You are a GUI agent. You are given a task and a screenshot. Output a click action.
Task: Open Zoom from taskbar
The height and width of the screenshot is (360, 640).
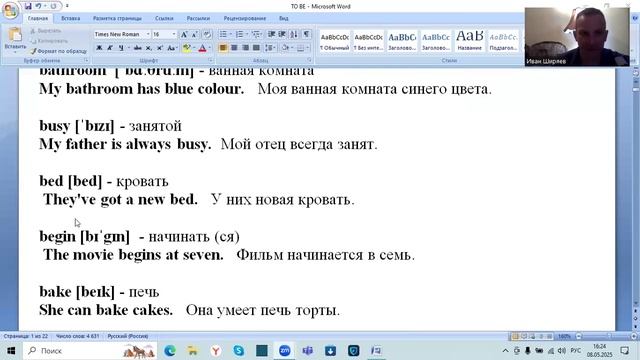tap(284, 351)
